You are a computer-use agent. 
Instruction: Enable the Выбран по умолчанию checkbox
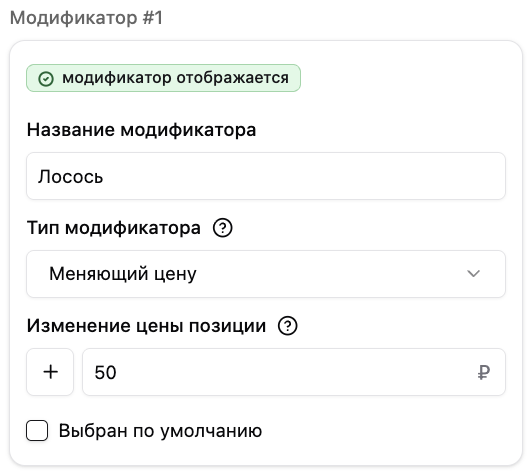pyautogui.click(x=37, y=431)
